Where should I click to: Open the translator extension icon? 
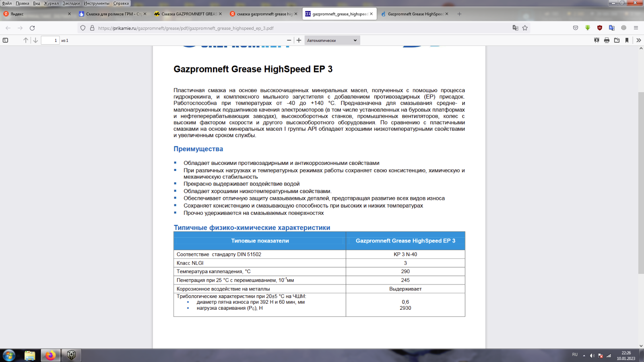[x=612, y=28]
